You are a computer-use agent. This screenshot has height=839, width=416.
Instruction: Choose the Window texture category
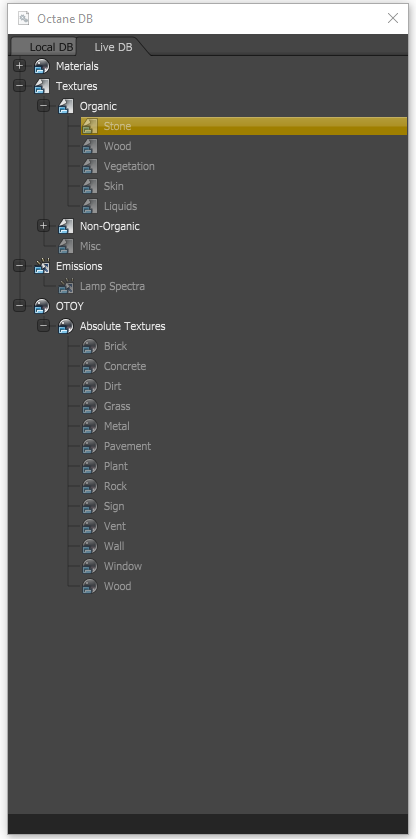click(x=123, y=566)
